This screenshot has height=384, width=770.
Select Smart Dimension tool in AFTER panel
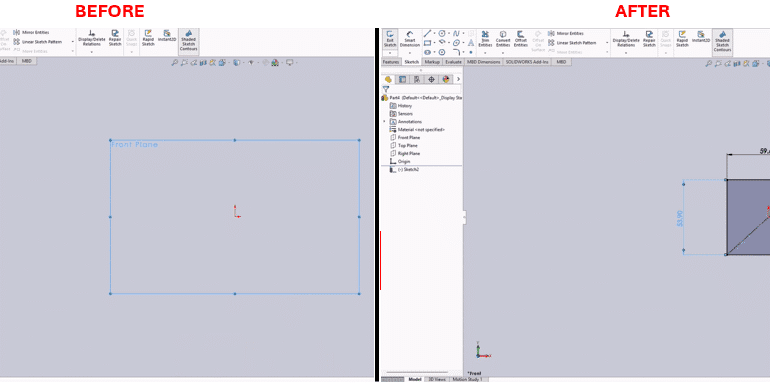click(x=410, y=39)
